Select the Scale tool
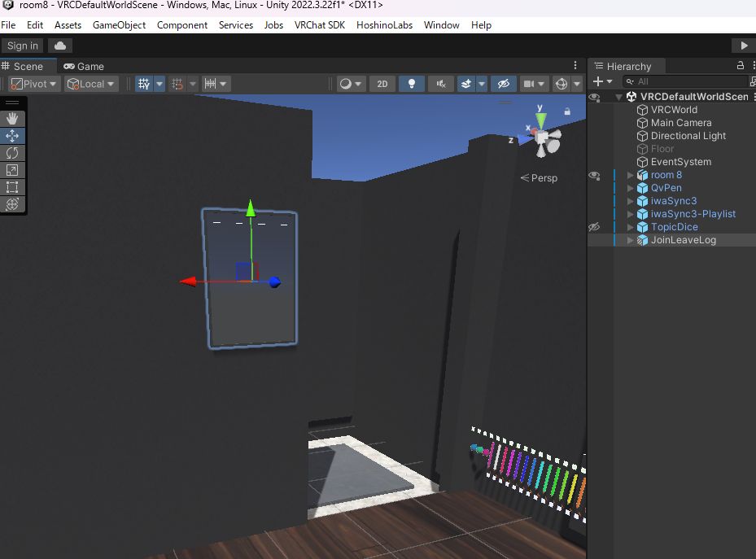The image size is (756, 559). pyautogui.click(x=12, y=170)
